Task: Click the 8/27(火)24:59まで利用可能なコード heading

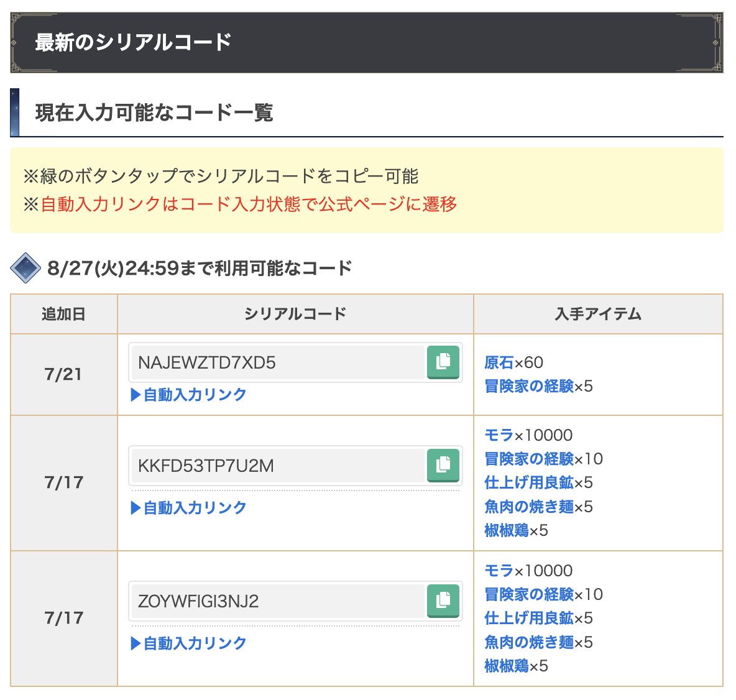Action: 200,269
